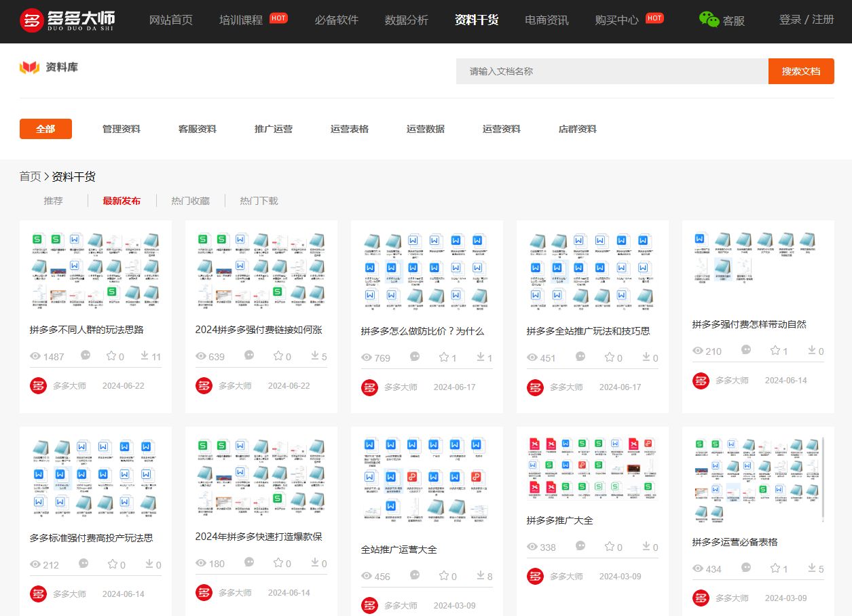Viewport: 852px width, 616px height.
Task: Download icon on 拼多多不同人群的玩法思路 card
Action: coord(145,356)
